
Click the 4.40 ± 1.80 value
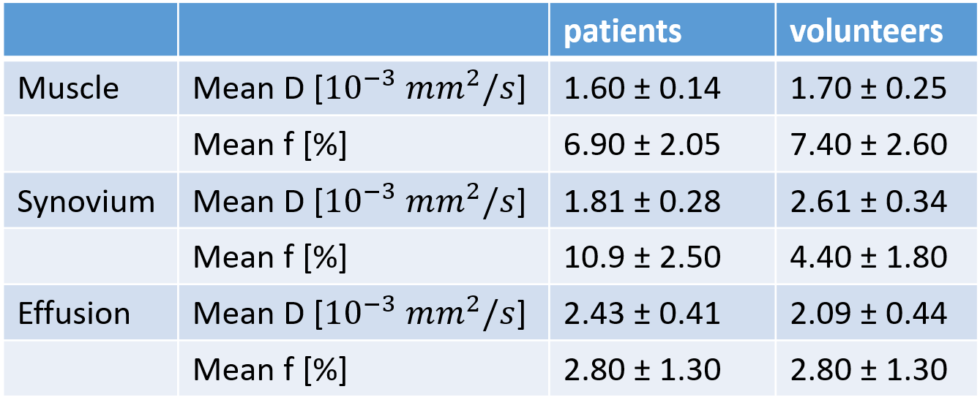(x=869, y=257)
